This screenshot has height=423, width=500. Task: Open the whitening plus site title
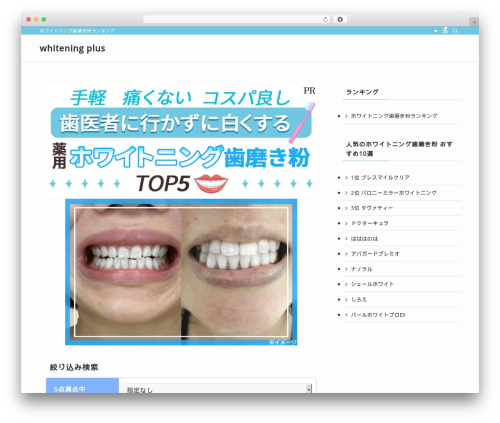click(72, 48)
